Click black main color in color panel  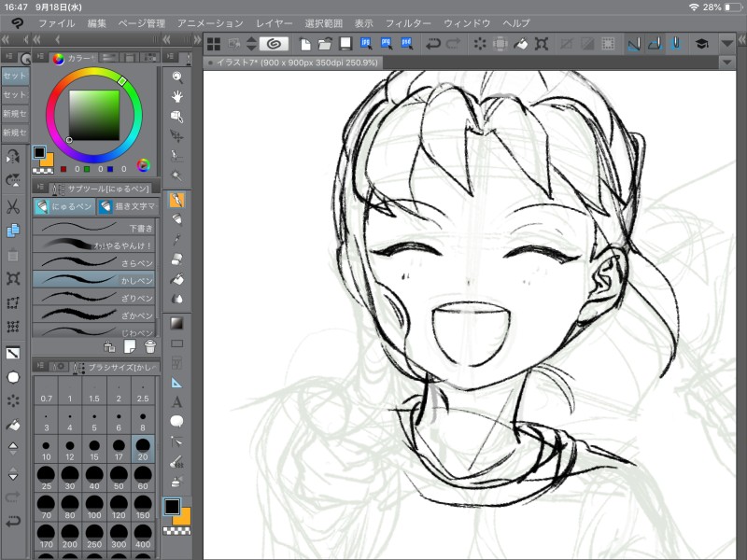39,152
